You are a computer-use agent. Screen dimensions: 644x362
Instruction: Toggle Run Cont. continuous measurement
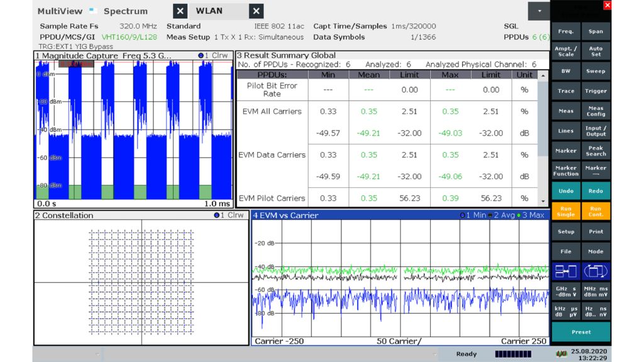(x=595, y=211)
